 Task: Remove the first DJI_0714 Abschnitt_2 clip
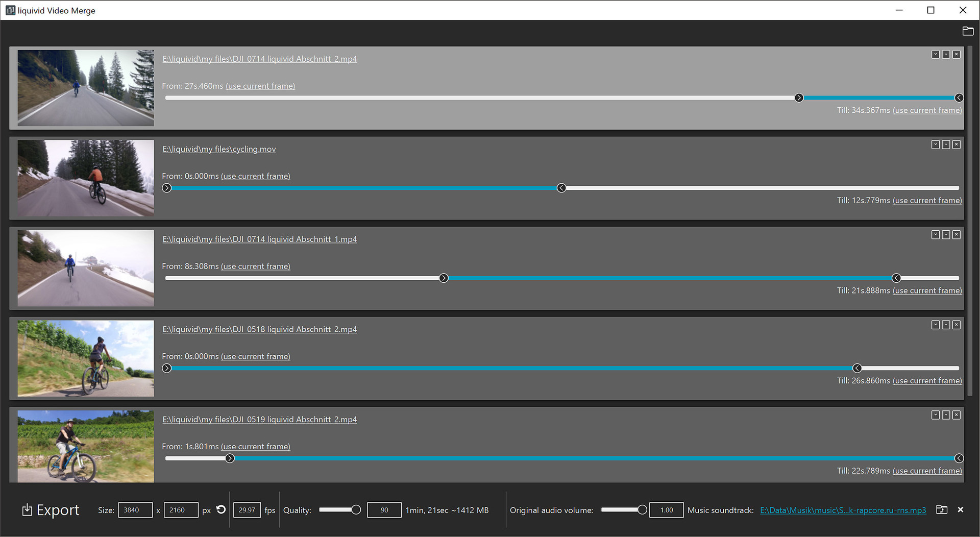tap(957, 55)
